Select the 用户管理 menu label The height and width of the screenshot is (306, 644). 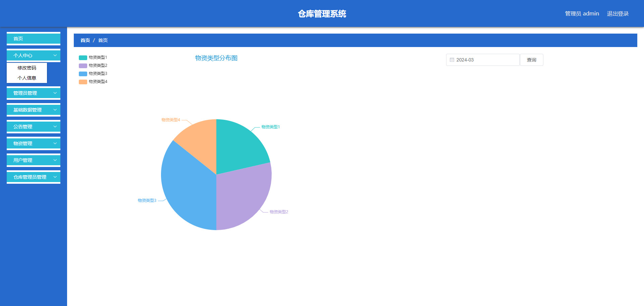[x=23, y=160]
